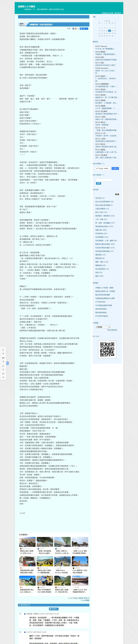Click the bookmark icon in floating sidebar
The image size is (138, 644).
3,350
